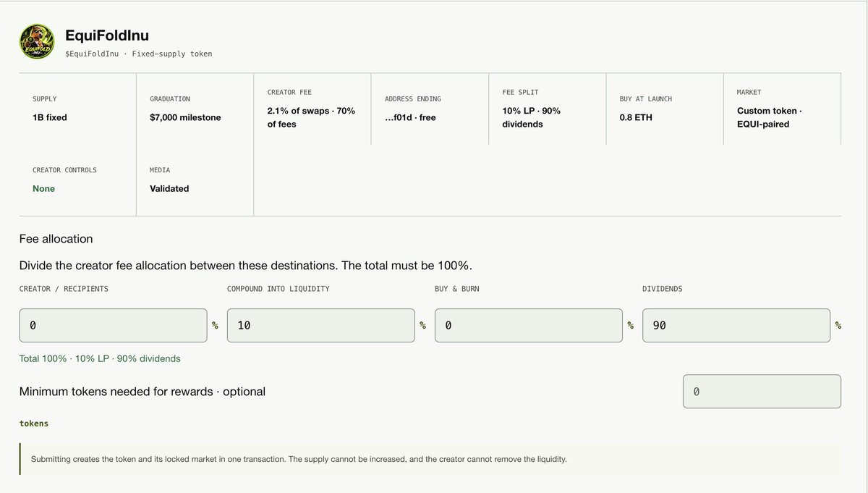This screenshot has width=868, height=493.
Task: Click the 'SUPPLY' summary label
Action: pos(45,98)
